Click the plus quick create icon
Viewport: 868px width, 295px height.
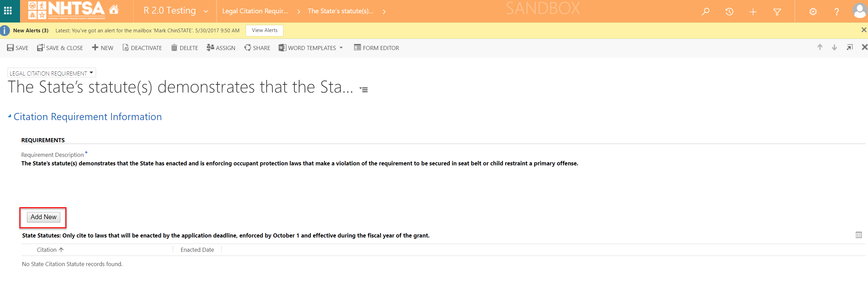[x=753, y=12]
